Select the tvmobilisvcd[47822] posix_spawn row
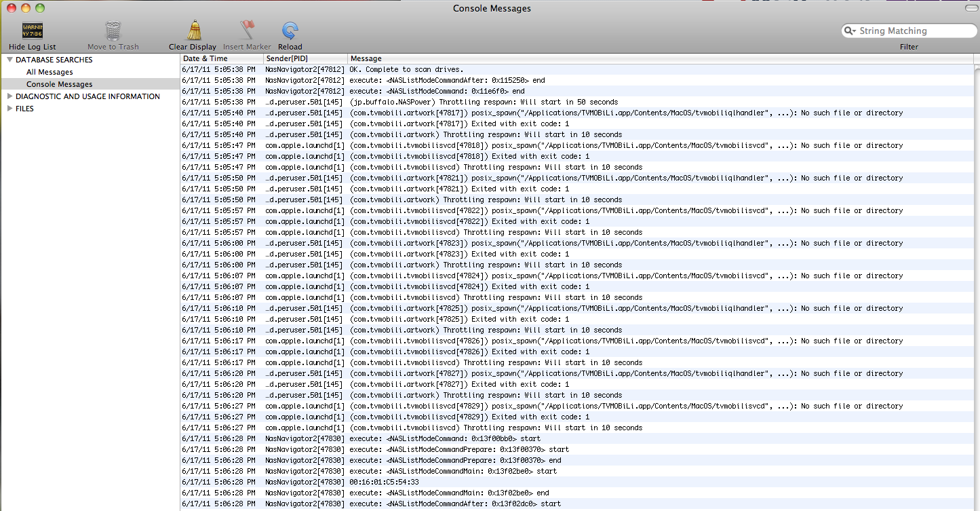 576,210
